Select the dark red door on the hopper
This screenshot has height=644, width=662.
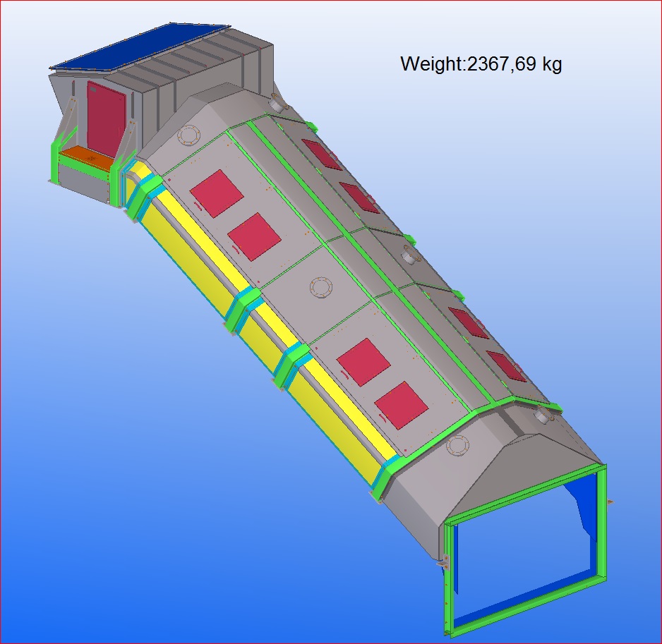pos(107,119)
